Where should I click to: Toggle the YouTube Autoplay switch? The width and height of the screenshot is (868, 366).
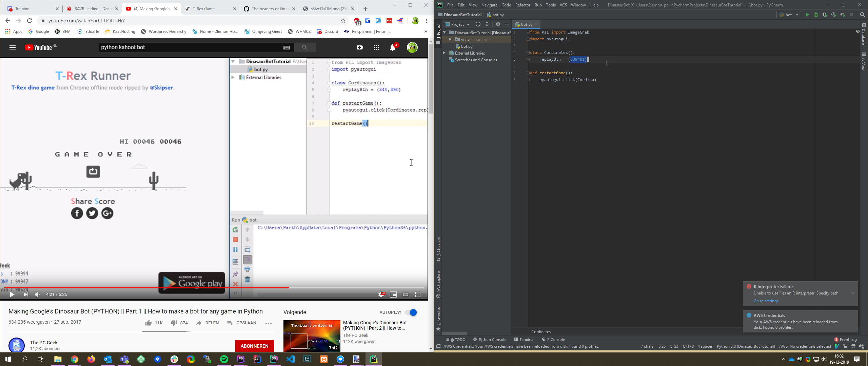pyautogui.click(x=411, y=312)
